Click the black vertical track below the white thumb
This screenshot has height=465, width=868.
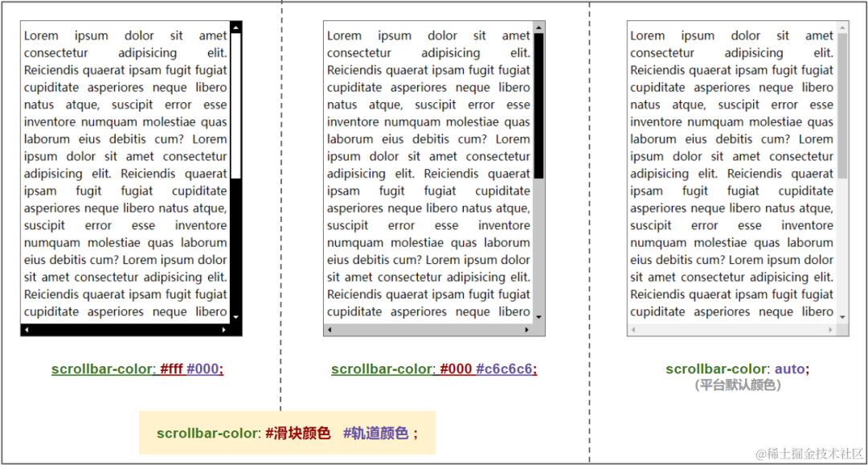(235, 245)
